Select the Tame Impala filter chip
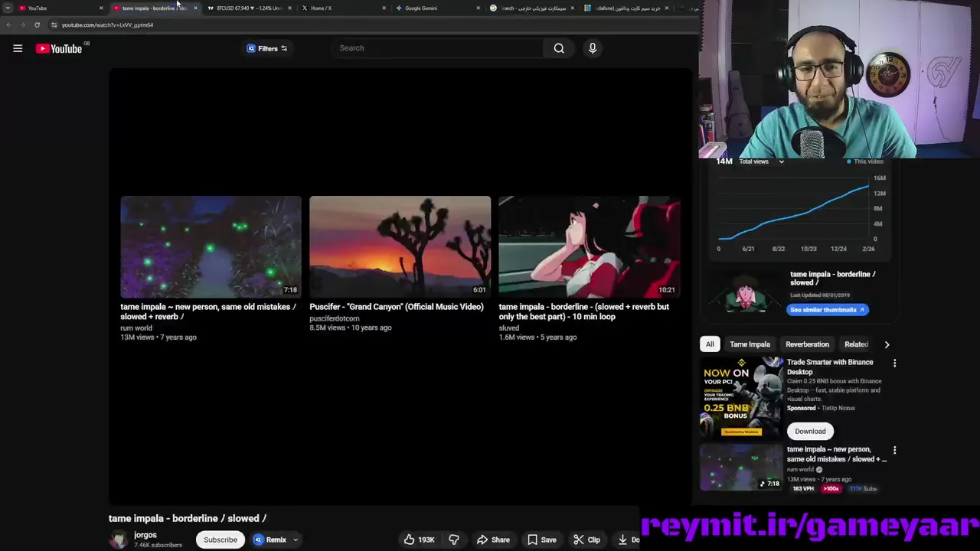This screenshot has width=980, height=551. [750, 344]
